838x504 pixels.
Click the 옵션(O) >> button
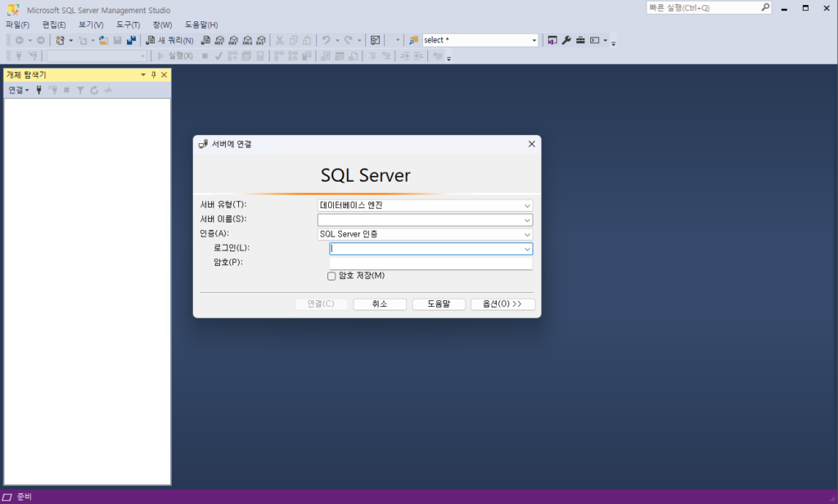point(502,304)
